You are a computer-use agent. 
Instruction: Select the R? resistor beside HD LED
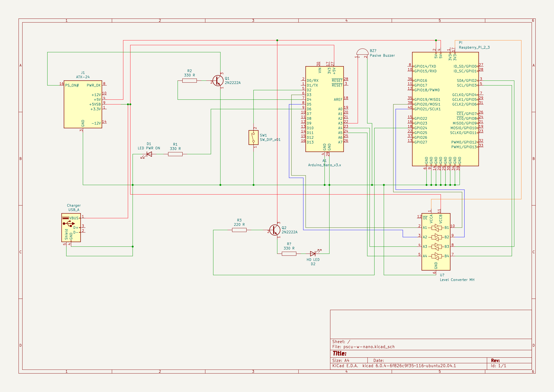pyautogui.click(x=289, y=253)
